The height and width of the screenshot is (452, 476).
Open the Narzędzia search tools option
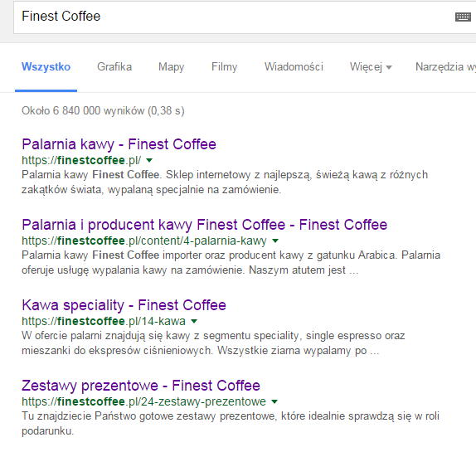[x=445, y=67]
